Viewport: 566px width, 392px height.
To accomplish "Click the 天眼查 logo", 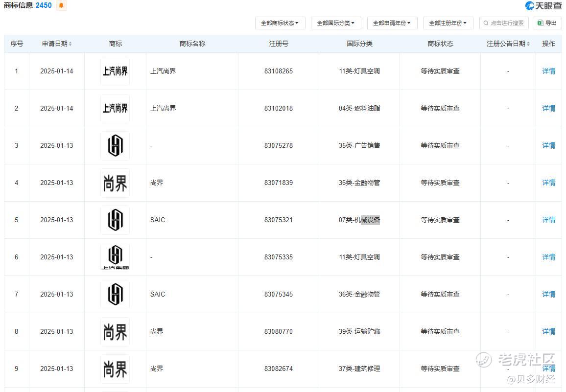I will [543, 5].
